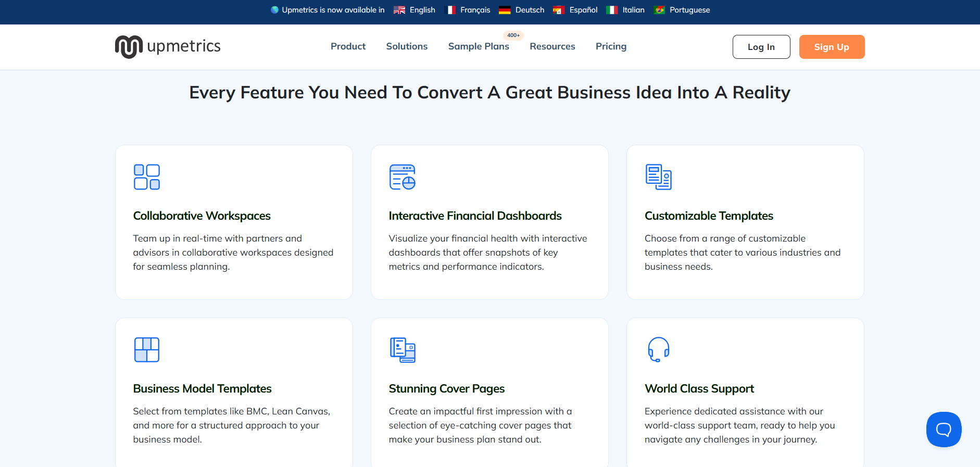Screen dimensions: 980x467
Task: Click the 400+ badge above Sample Plans
Action: pyautogui.click(x=513, y=35)
